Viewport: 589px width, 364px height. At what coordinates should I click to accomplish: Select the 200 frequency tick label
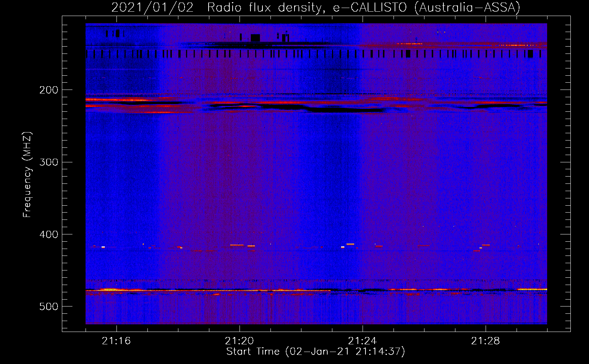[49, 90]
